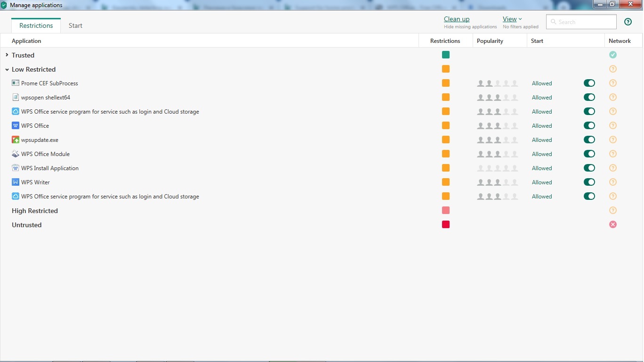Click the wpsupdate.exe application icon

tap(16, 140)
